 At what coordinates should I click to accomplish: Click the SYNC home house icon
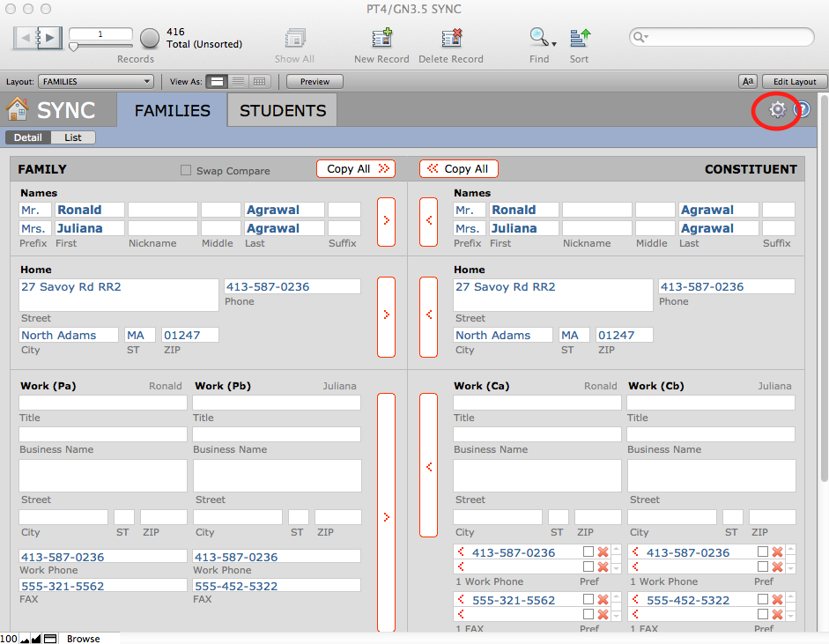(17, 110)
